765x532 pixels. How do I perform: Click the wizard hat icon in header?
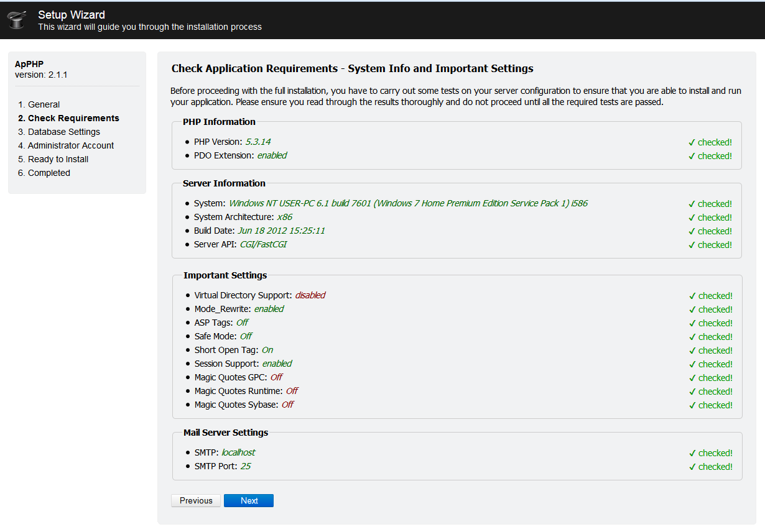[17, 21]
